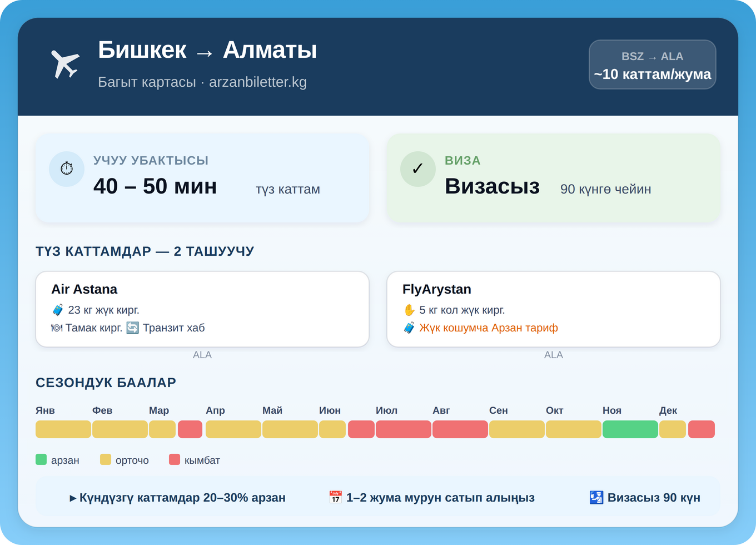Click the airplane icon in the header
Screen dimensions: 756x545
pos(65,62)
